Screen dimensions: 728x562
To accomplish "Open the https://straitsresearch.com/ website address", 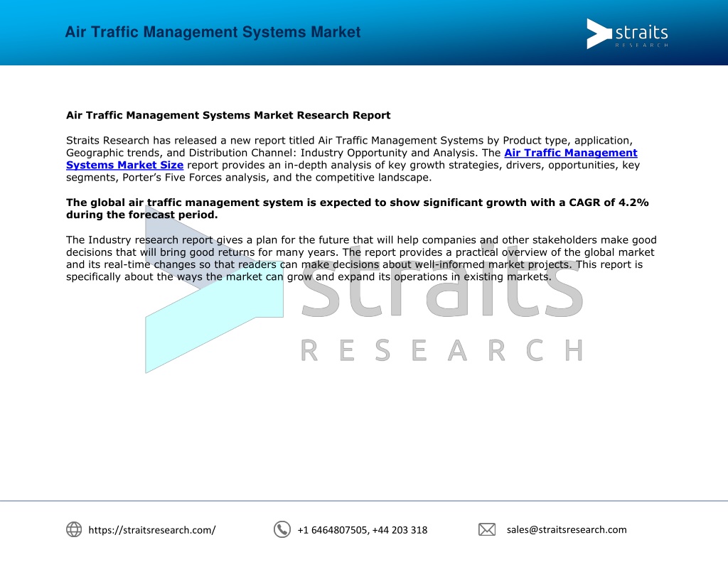I will [152, 530].
